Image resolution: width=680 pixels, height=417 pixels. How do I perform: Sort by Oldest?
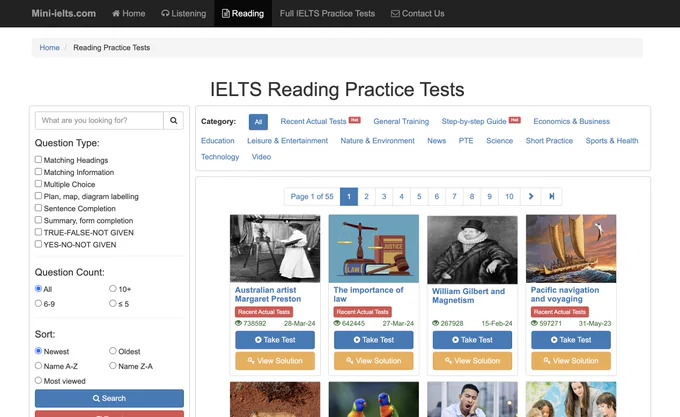pyautogui.click(x=113, y=351)
